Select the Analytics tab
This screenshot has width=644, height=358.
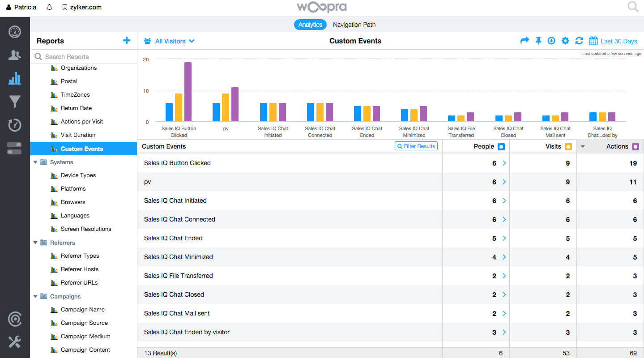pos(310,25)
